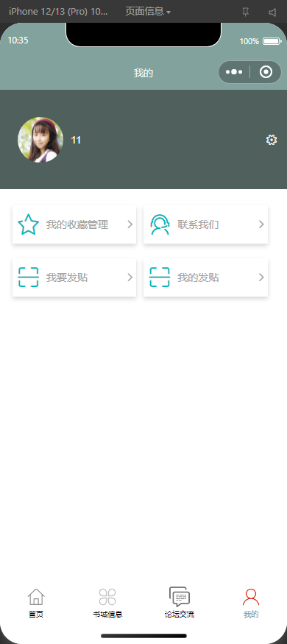The height and width of the screenshot is (644, 287).
Task: Click the username 11 text
Action: coord(76,140)
